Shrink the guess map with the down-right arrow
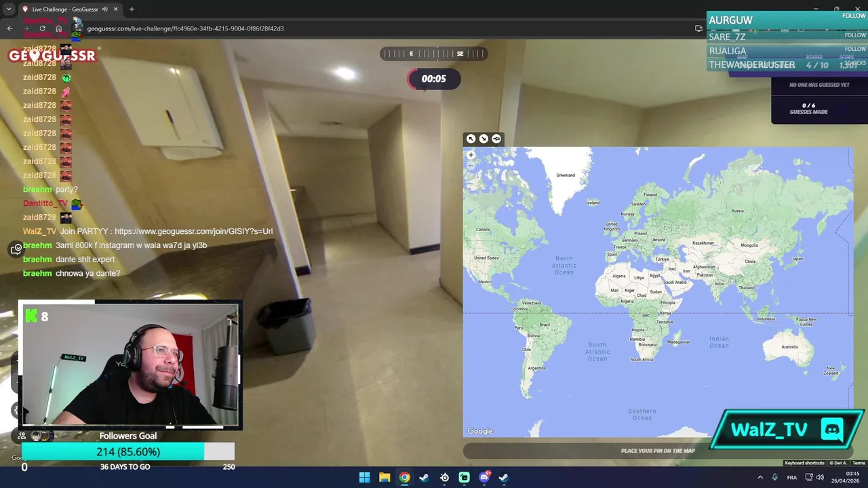 pos(484,139)
